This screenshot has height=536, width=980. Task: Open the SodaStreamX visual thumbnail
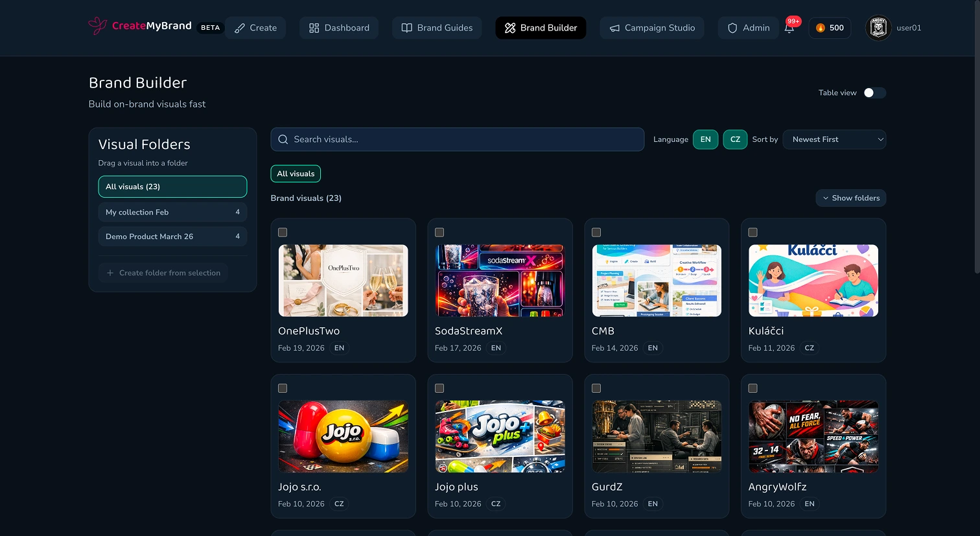click(x=500, y=281)
